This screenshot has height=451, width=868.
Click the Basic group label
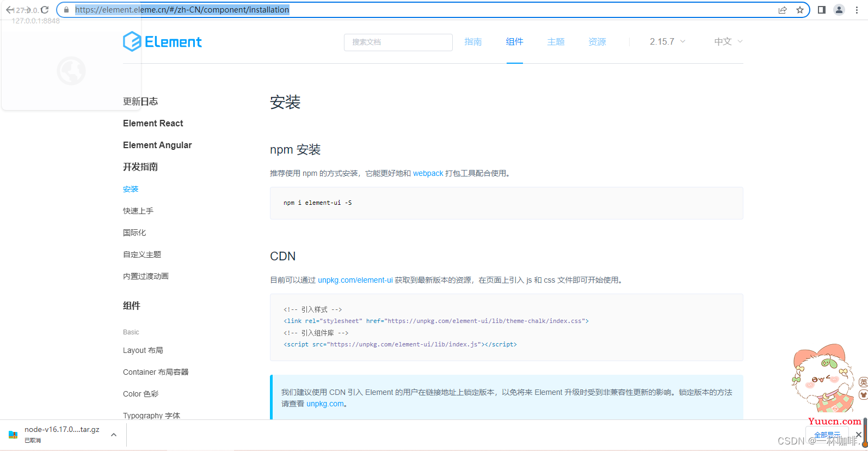[x=131, y=332]
